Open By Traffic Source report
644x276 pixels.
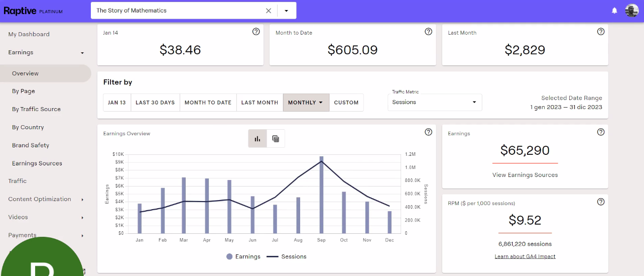pyautogui.click(x=36, y=109)
